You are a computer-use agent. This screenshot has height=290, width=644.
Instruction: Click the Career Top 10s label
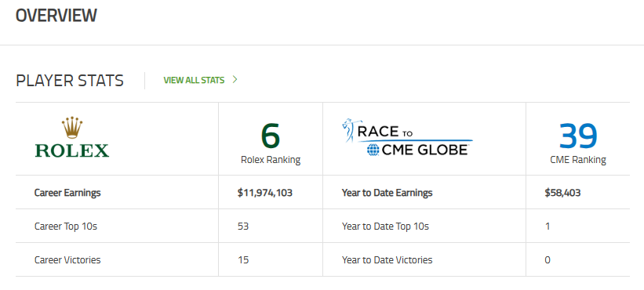(66, 226)
